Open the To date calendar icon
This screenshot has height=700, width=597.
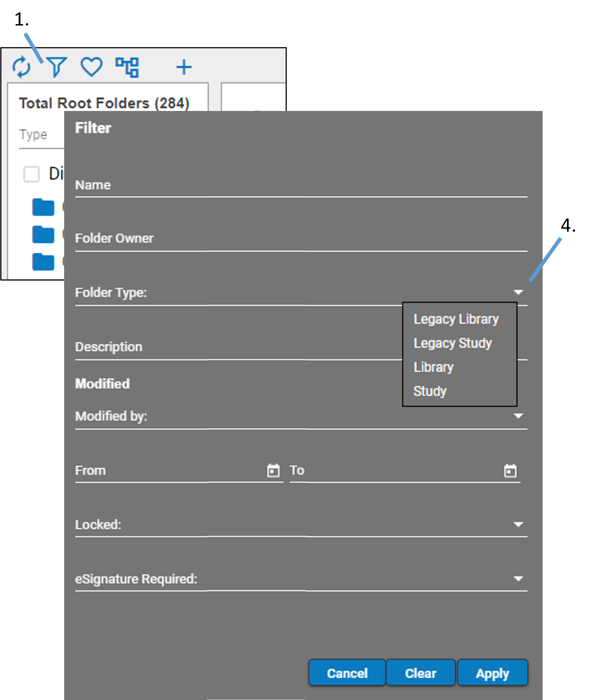click(510, 471)
